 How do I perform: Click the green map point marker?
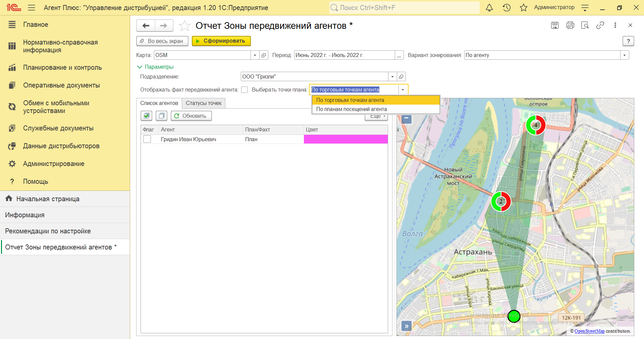point(514,316)
